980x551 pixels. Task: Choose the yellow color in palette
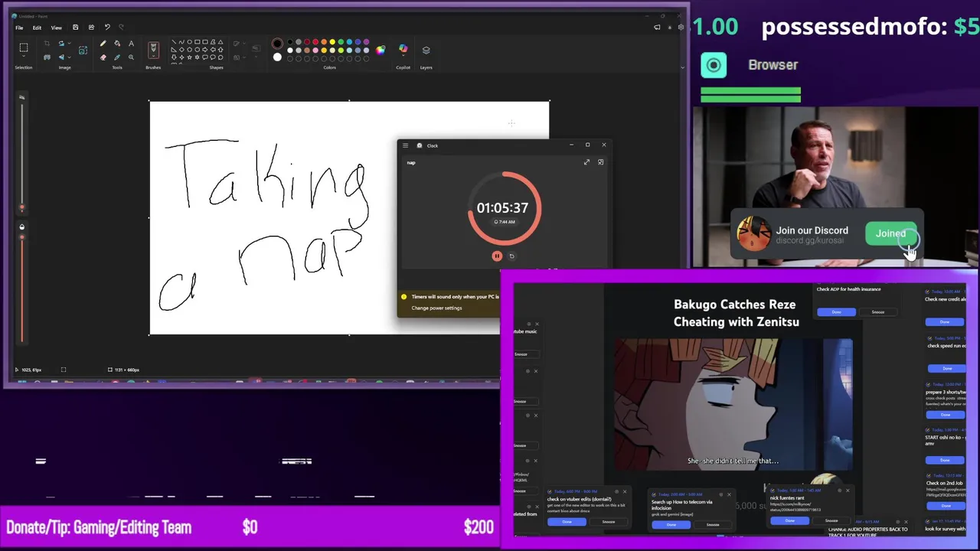point(332,42)
